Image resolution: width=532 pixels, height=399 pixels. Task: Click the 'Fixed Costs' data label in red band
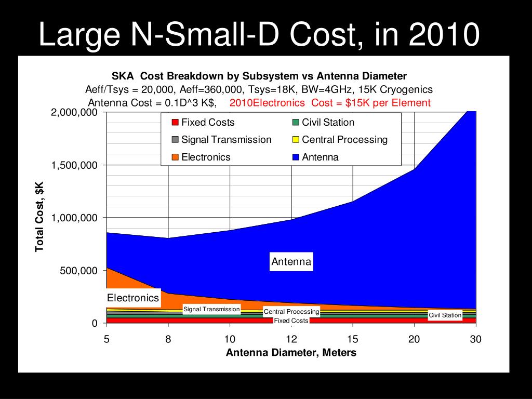[291, 321]
